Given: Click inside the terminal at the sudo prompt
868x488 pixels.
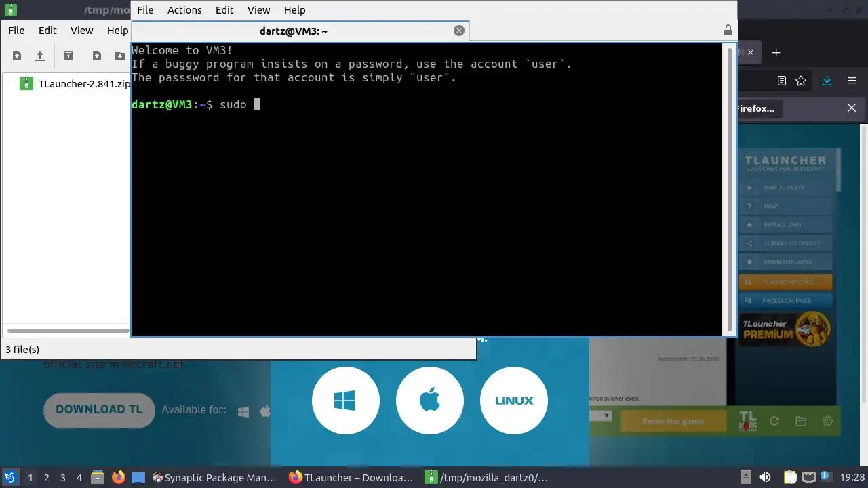Looking at the screenshot, I should tap(257, 104).
